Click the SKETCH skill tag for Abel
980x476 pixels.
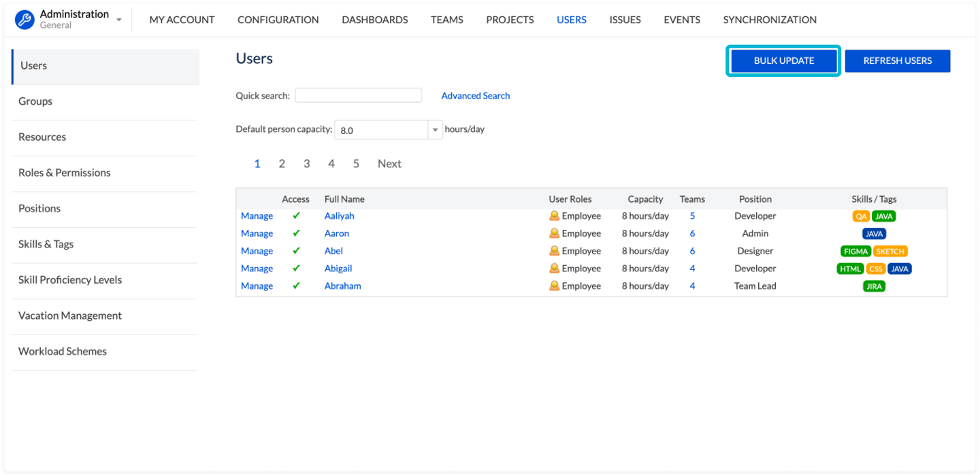(x=890, y=252)
